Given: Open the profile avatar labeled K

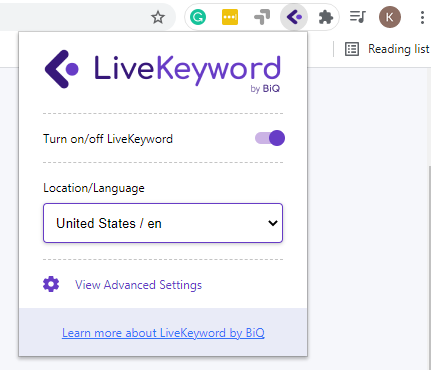Looking at the screenshot, I should click(x=390, y=17).
